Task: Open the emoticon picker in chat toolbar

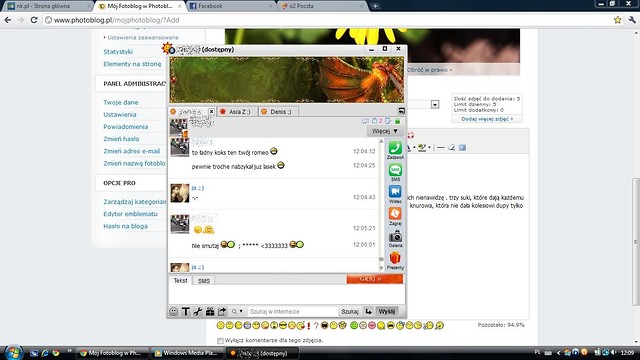Action: 173,311
